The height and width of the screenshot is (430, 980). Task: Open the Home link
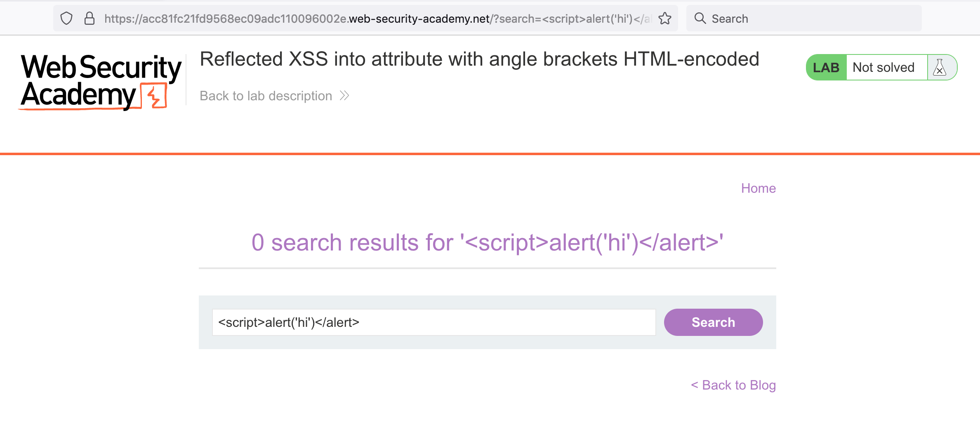tap(758, 188)
